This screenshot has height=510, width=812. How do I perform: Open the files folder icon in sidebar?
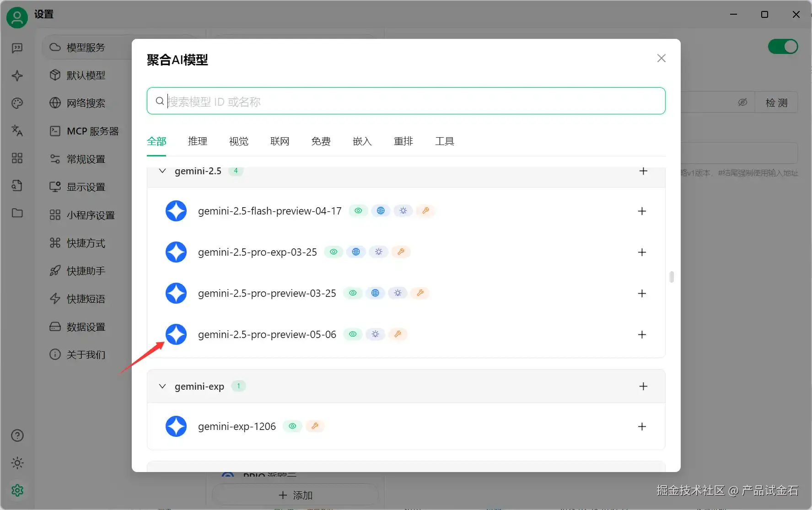pyautogui.click(x=17, y=213)
